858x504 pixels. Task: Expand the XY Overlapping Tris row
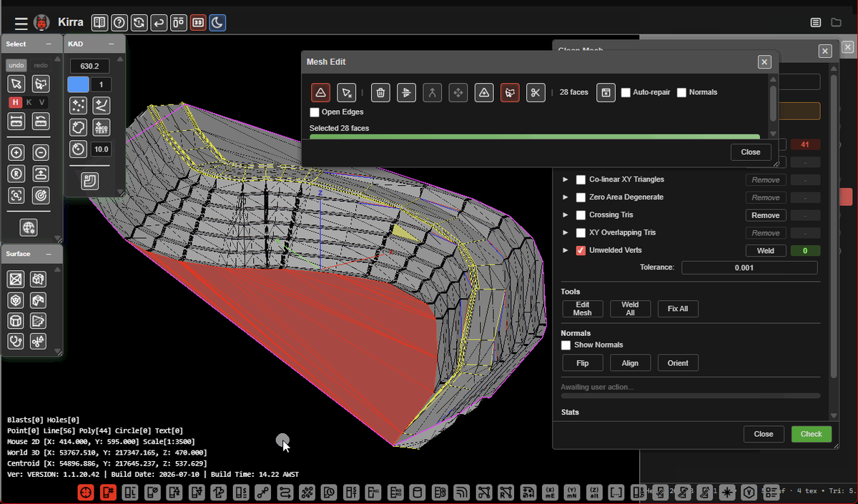tap(565, 233)
